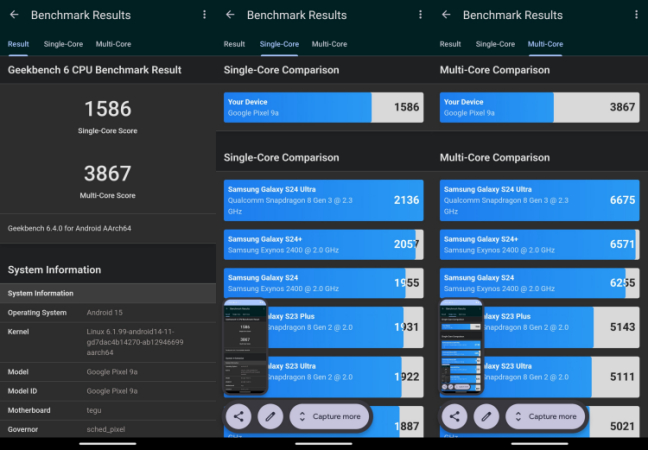Tap Governor value sched_pixel
The height and width of the screenshot is (450, 648).
(106, 429)
